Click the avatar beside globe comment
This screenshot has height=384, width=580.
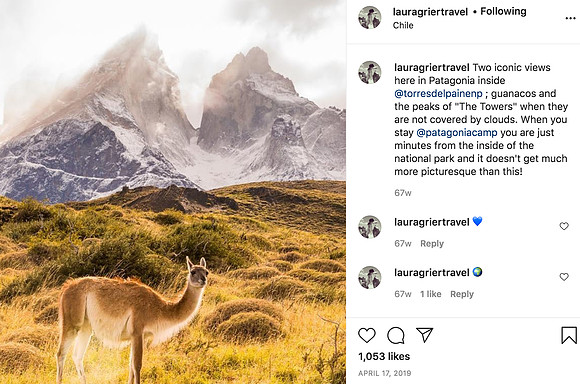[370, 277]
